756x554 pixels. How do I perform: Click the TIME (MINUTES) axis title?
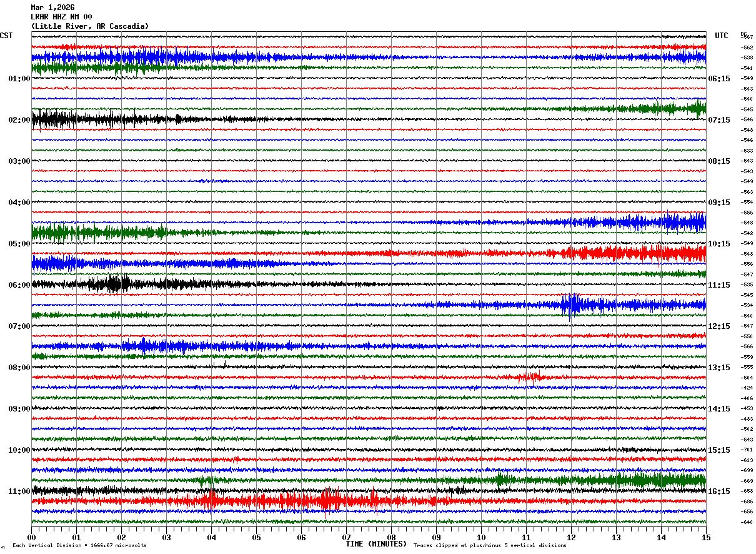pos(376,544)
